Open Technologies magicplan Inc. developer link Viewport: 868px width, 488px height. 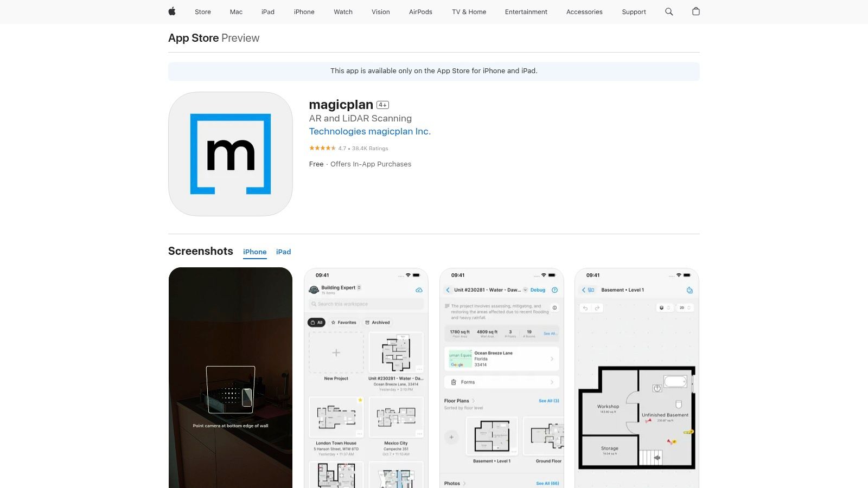[x=369, y=131]
